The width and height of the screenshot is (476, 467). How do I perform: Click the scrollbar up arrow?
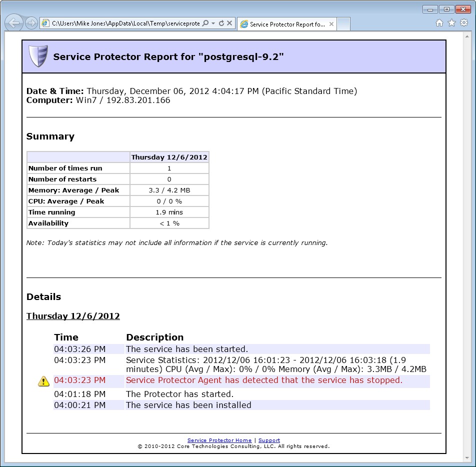tap(467, 36)
